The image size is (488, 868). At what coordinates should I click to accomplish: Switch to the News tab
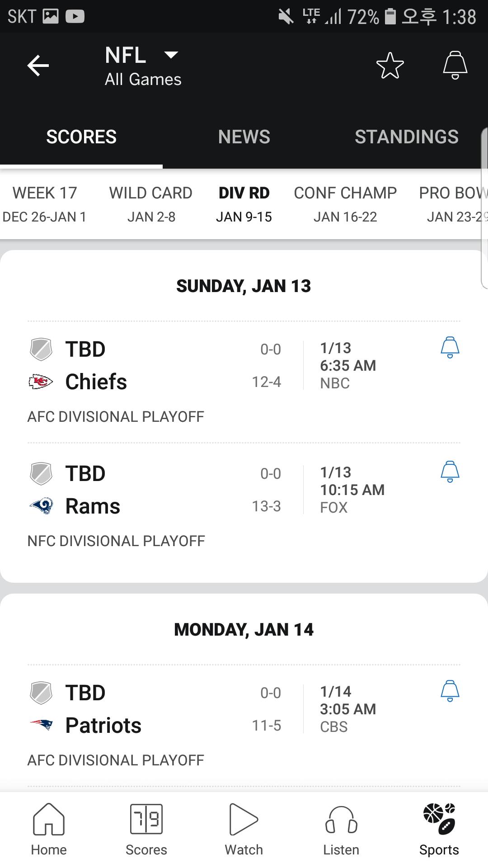(244, 137)
